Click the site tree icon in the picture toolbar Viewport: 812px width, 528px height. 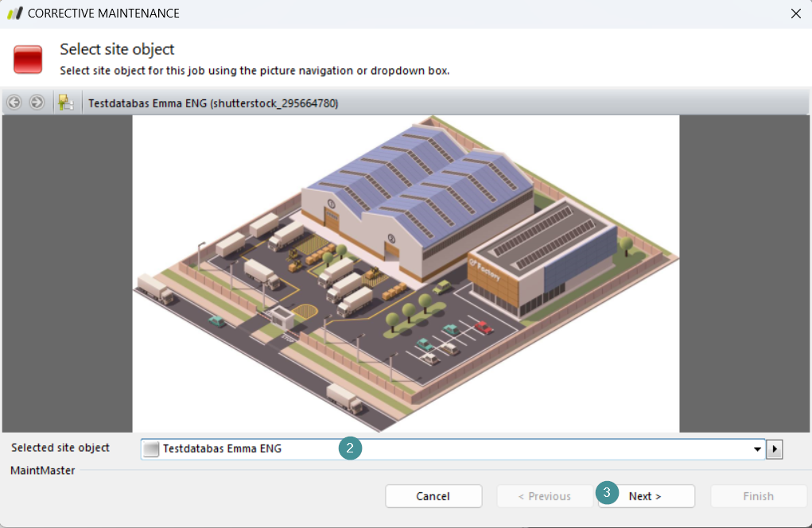pyautogui.click(x=66, y=103)
